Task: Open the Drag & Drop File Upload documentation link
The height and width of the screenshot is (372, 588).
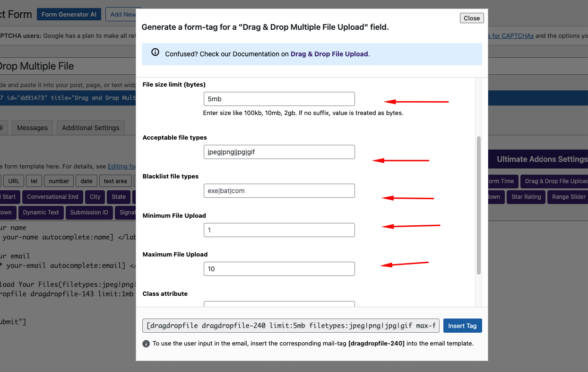Action: tap(329, 54)
